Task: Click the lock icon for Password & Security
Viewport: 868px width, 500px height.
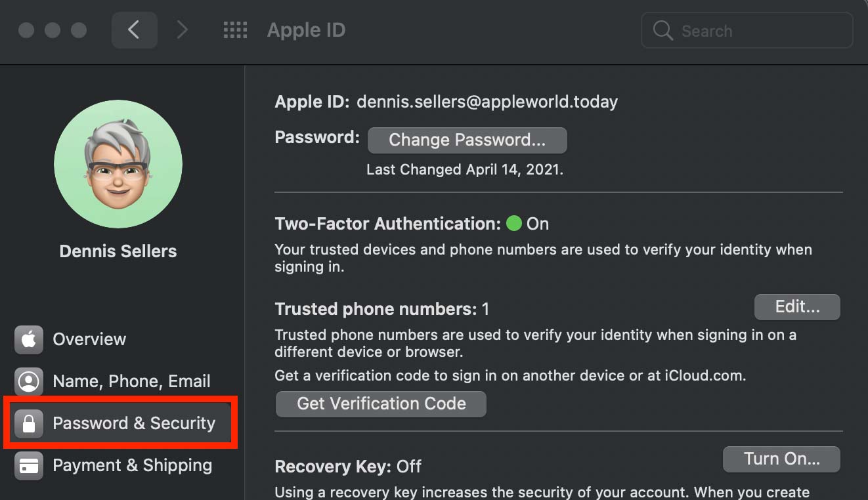Action: [28, 423]
